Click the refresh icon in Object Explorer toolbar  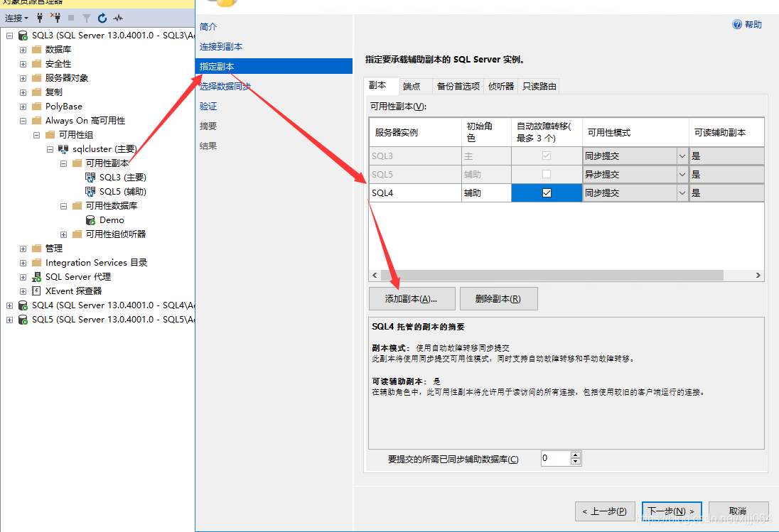point(102,18)
